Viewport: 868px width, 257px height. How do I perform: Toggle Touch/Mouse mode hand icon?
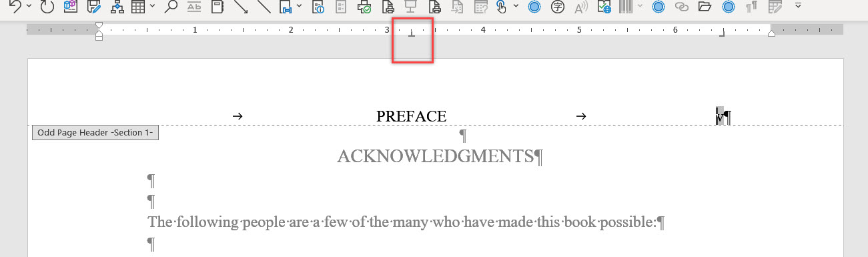pyautogui.click(x=501, y=7)
